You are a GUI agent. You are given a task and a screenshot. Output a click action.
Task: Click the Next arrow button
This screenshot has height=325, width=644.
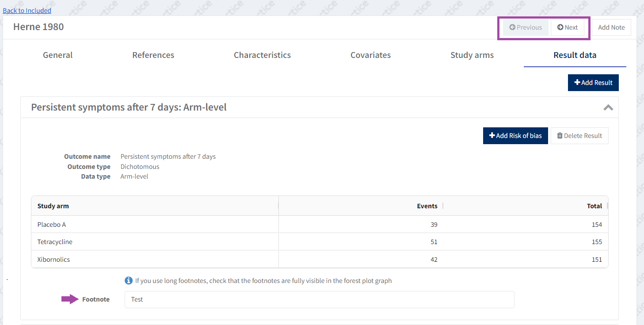pos(567,27)
